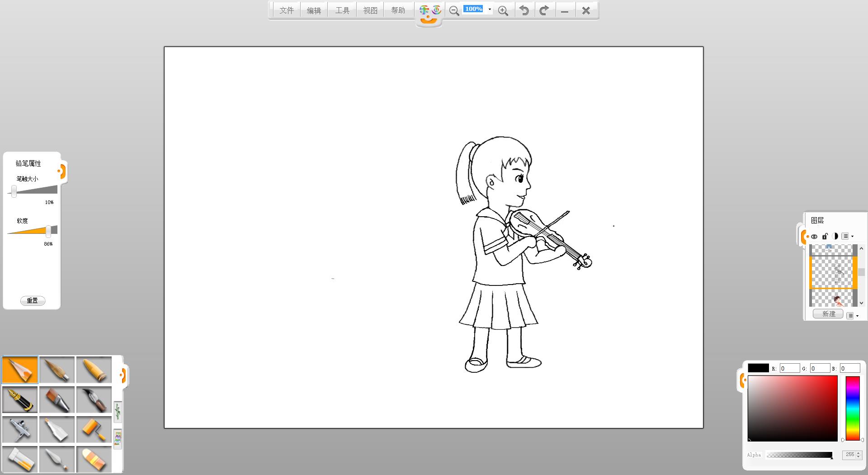The width and height of the screenshot is (868, 475).
Task: Click the 新建 button to create a layer
Action: point(828,314)
